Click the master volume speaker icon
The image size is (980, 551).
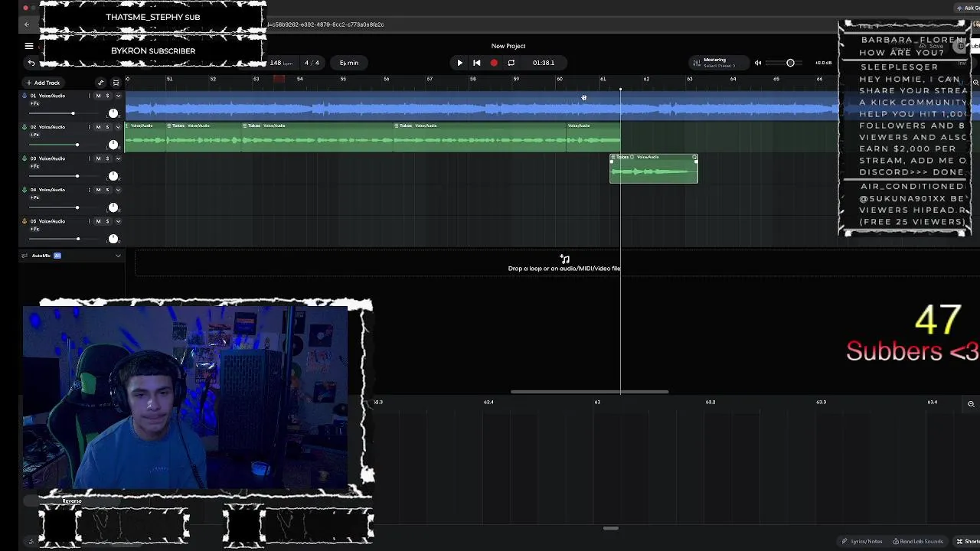[758, 63]
